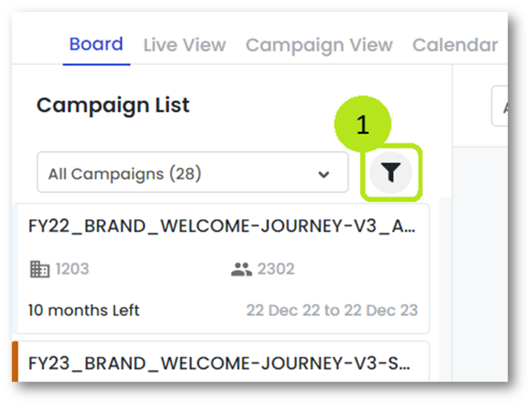Viewport: 532px width, 406px height.
Task: Click the people contacts icon on FY22 card
Action: tap(241, 269)
